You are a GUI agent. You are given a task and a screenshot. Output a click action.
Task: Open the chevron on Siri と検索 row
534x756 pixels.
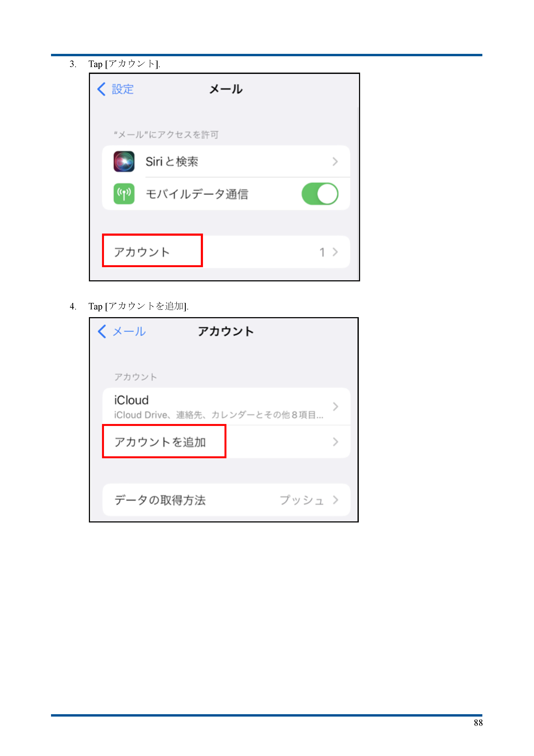335,162
